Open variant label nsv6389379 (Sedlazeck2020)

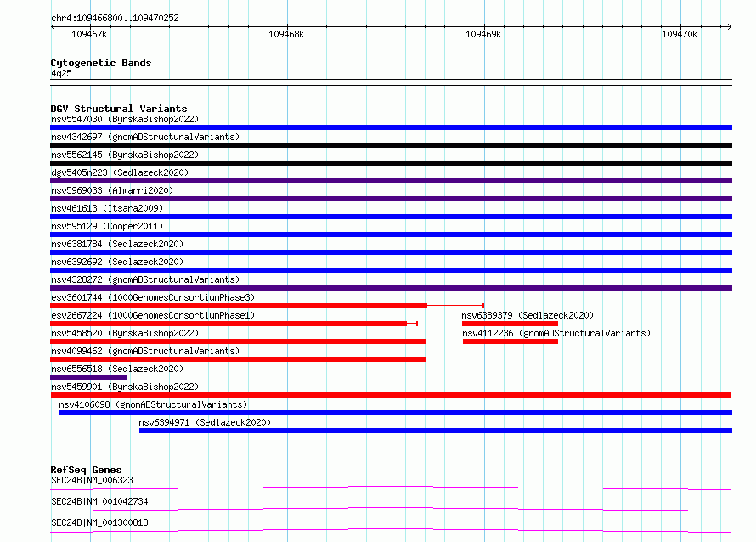pyautogui.click(x=528, y=315)
